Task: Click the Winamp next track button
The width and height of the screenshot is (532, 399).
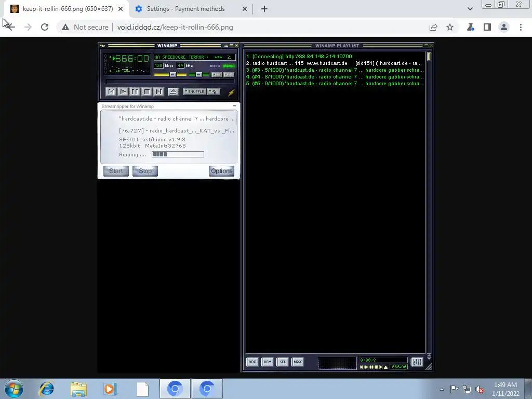Action: coord(158,91)
